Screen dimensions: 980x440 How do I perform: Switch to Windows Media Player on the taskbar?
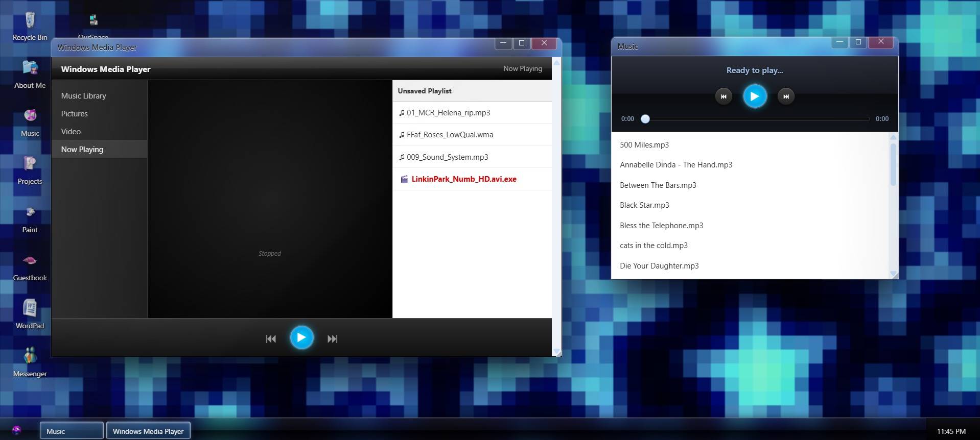(x=148, y=431)
